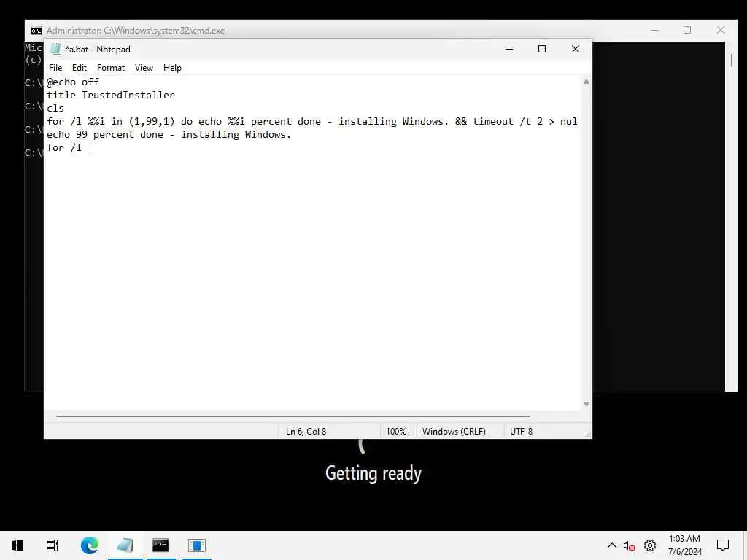Click Notepad's horizontal scrollbar thumb
The height and width of the screenshot is (560, 747).
293,416
